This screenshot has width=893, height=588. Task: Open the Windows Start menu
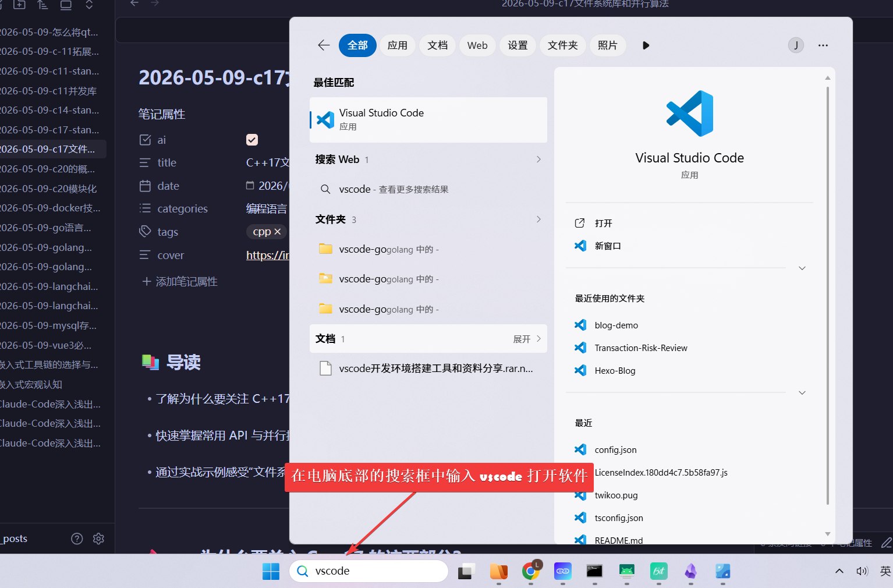271,571
